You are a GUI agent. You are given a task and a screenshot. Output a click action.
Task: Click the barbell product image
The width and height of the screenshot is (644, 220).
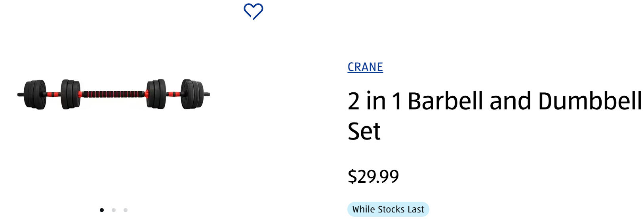point(114,94)
